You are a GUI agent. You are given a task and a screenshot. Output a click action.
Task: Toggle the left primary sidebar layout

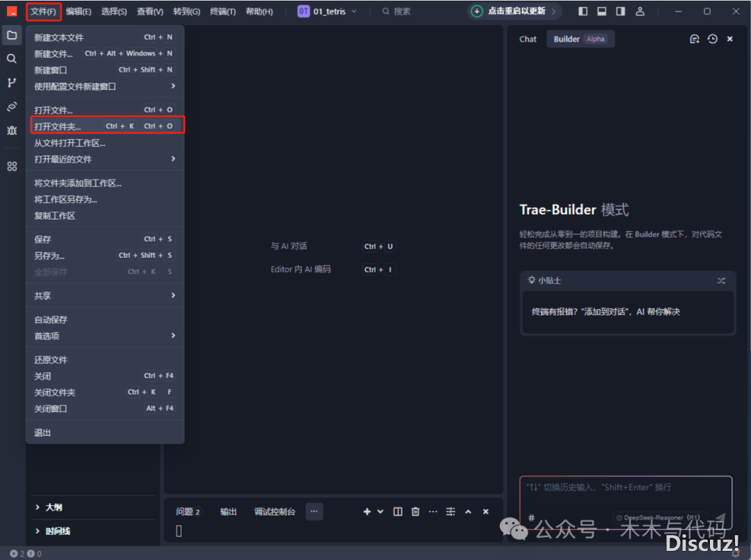click(x=583, y=11)
